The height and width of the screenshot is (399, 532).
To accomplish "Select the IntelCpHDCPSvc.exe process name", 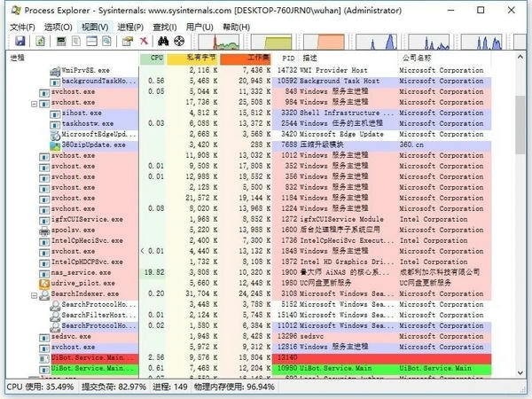I will 87,262.
